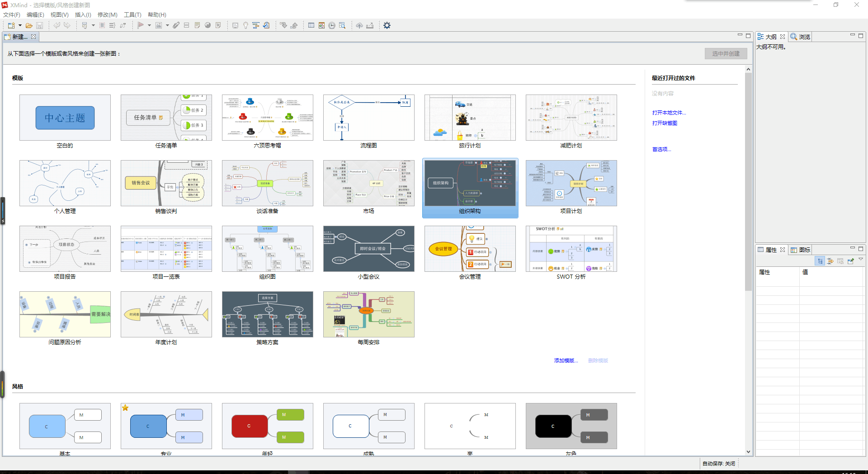Toggle advanced properties filter icon
868x474 pixels.
(x=830, y=261)
